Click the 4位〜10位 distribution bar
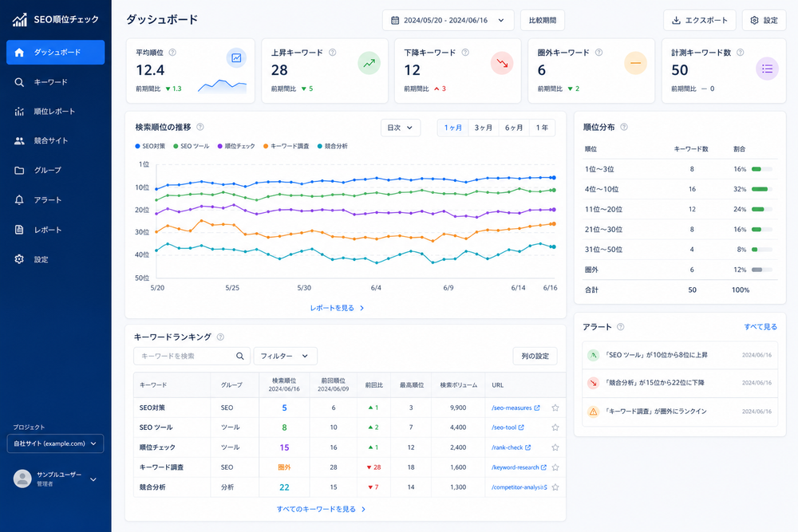This screenshot has height=532, width=798. (762, 189)
